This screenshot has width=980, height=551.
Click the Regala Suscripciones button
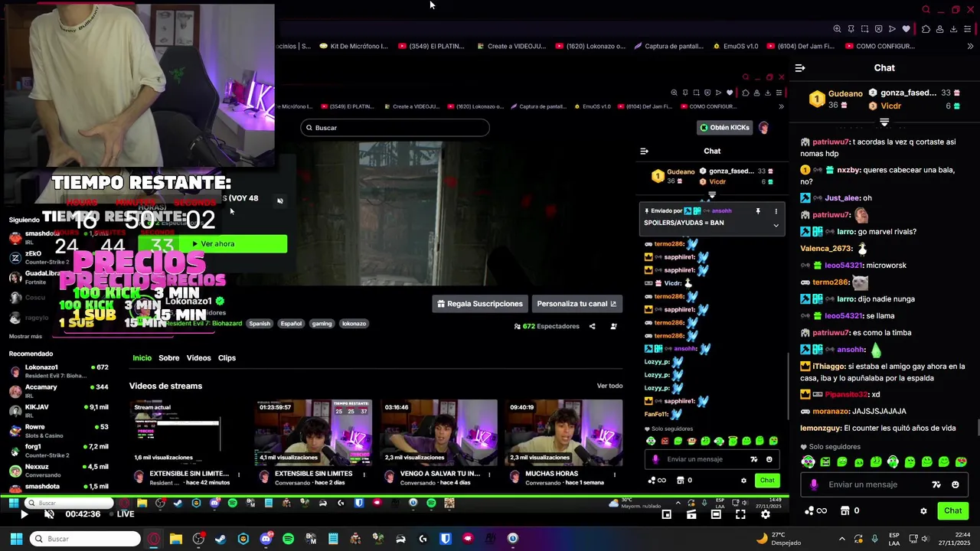click(x=479, y=304)
